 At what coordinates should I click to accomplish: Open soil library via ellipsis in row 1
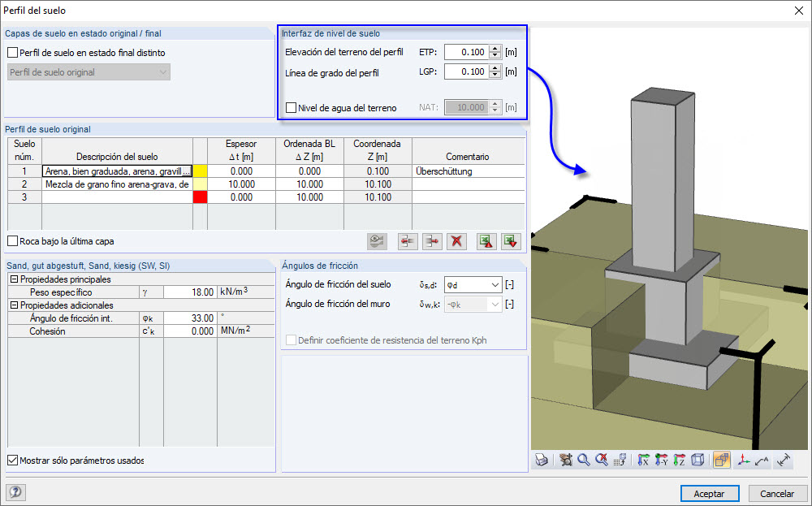click(x=187, y=171)
